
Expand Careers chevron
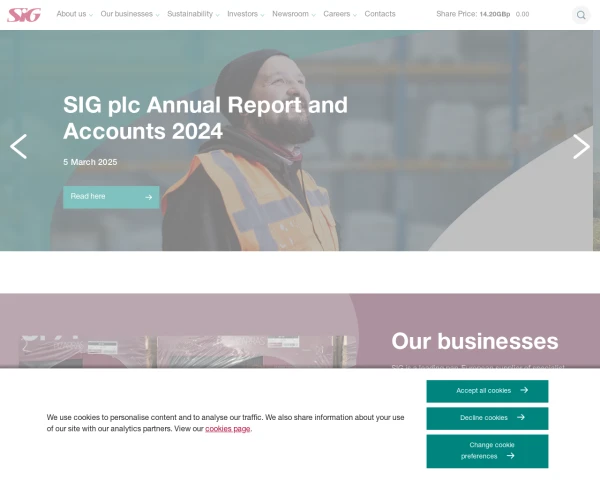coord(355,15)
